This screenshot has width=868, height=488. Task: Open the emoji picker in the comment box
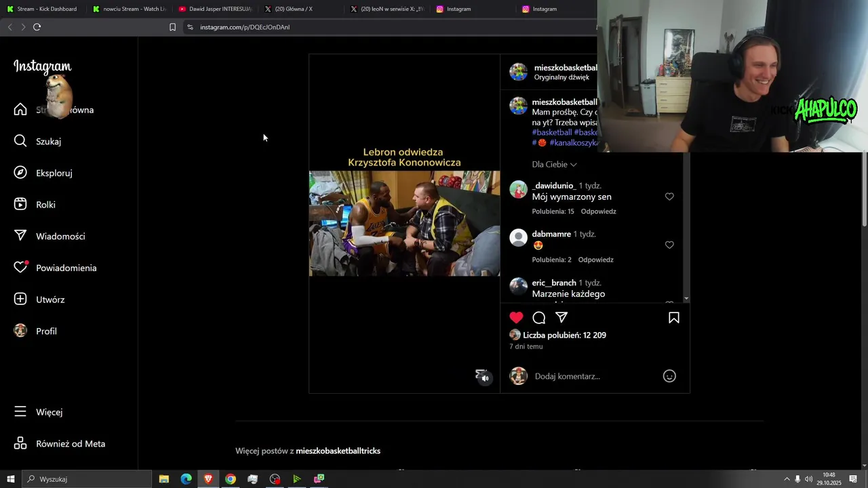[x=669, y=376]
